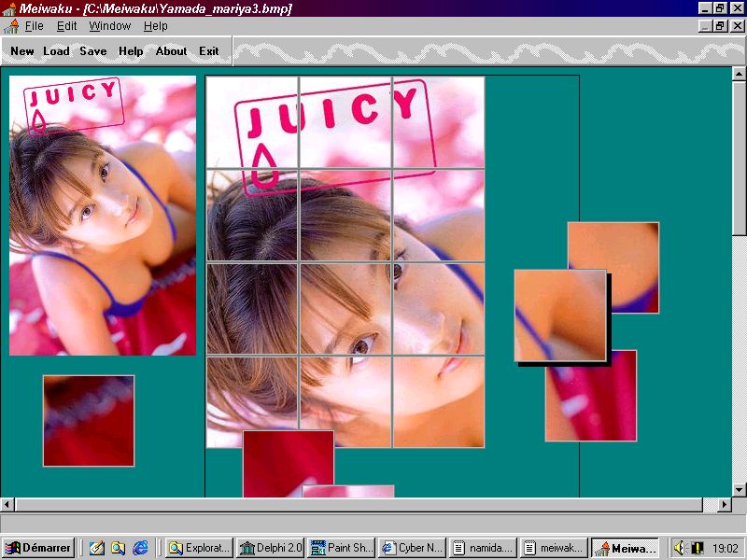Viewport: 747px width, 560px height.
Task: Click the horizontal scrollbar right arrow
Action: (x=724, y=505)
